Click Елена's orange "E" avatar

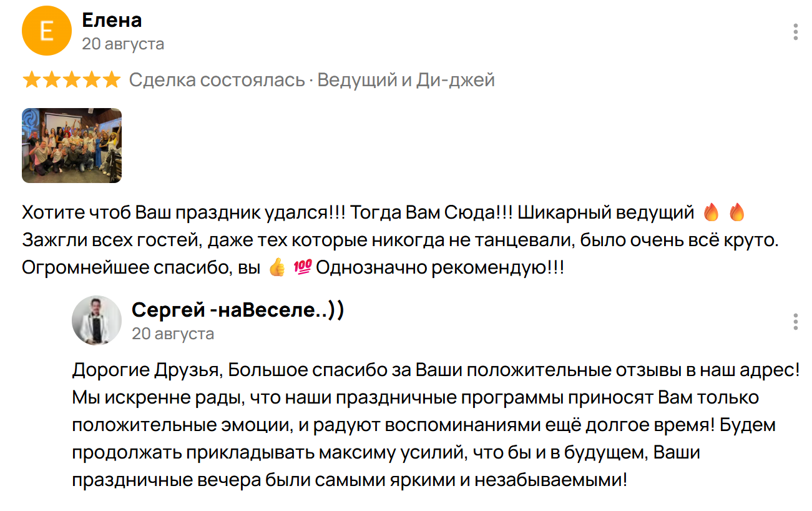coord(47,31)
